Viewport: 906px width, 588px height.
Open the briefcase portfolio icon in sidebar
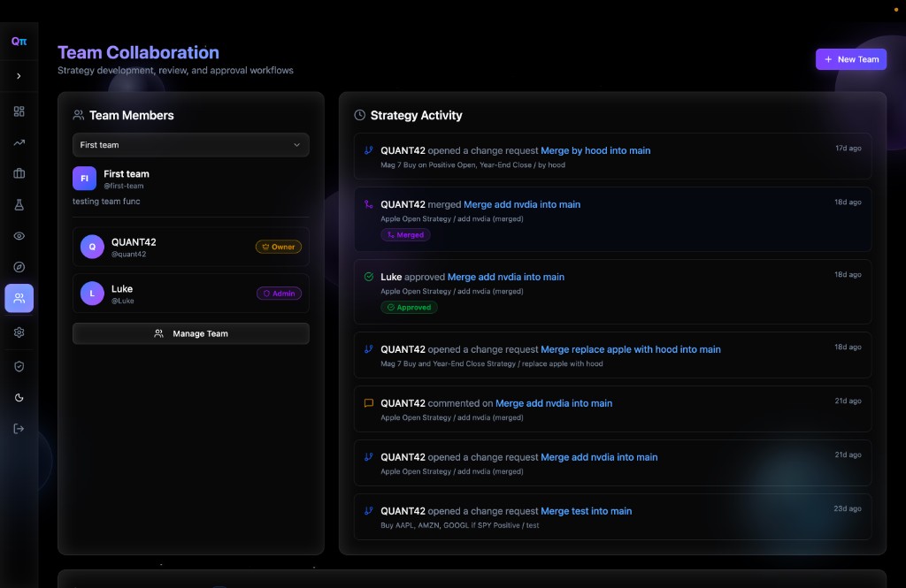[19, 173]
